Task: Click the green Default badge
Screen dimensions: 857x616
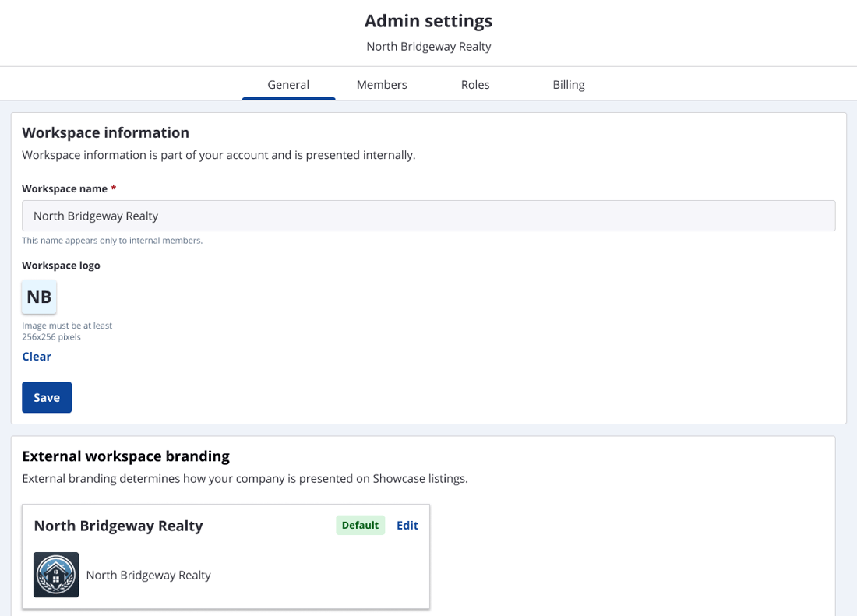Action: [x=360, y=525]
